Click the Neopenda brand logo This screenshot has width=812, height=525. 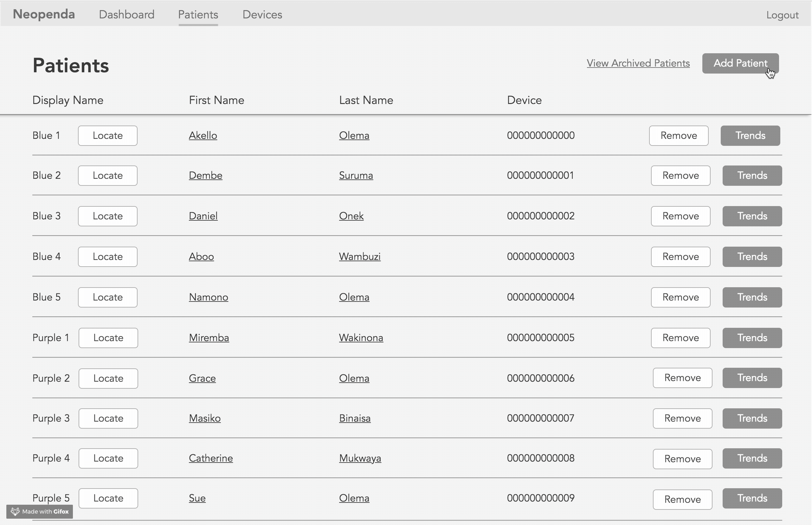[44, 14]
